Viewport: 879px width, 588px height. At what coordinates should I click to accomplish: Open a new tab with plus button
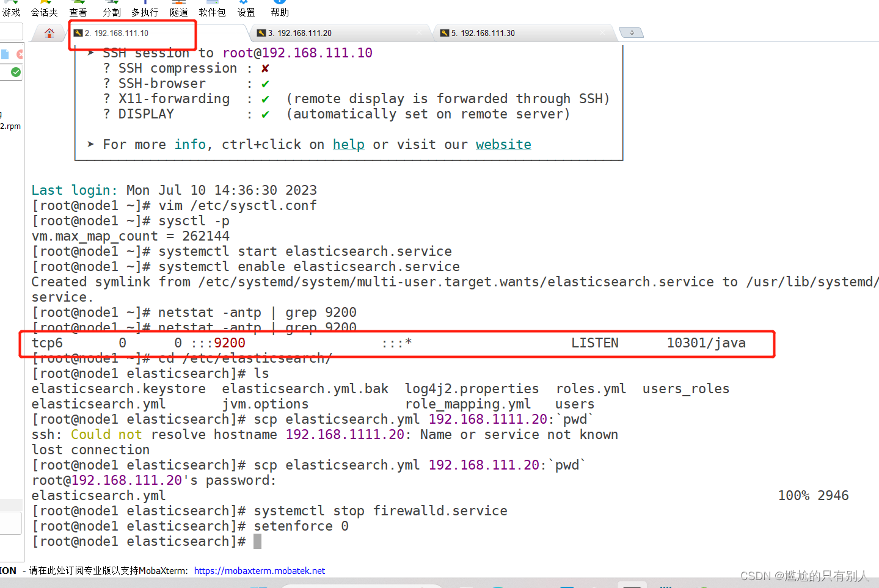(x=631, y=32)
